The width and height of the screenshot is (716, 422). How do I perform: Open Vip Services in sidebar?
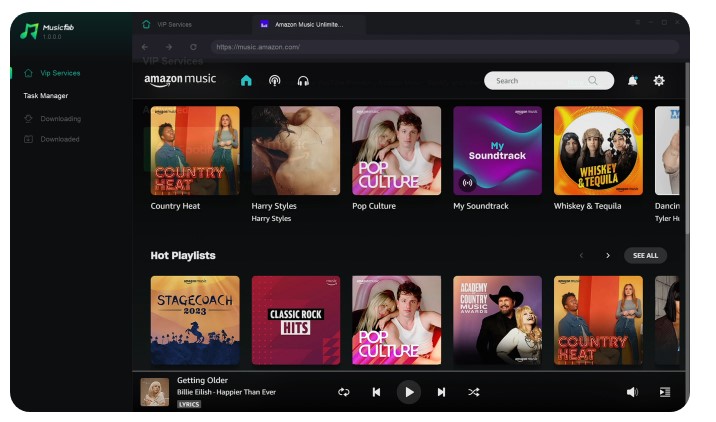point(52,73)
